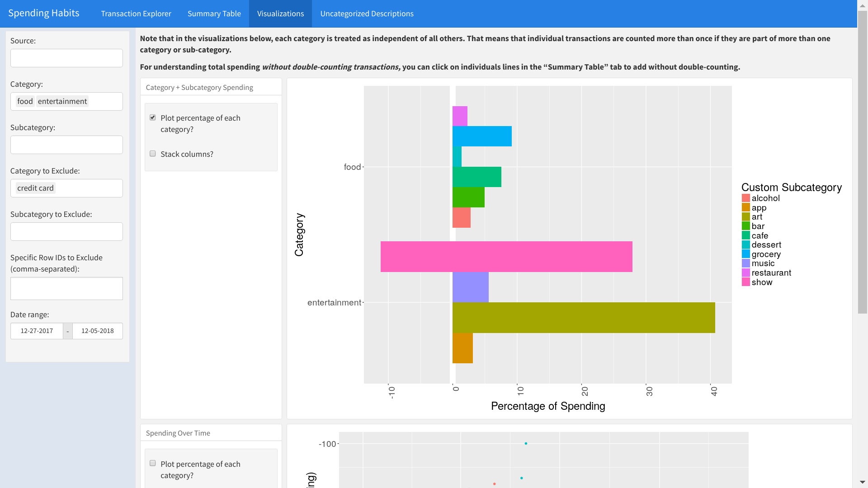Image resolution: width=868 pixels, height=488 pixels.
Task: Open the end date 12-05-2018 picker
Action: 98,331
